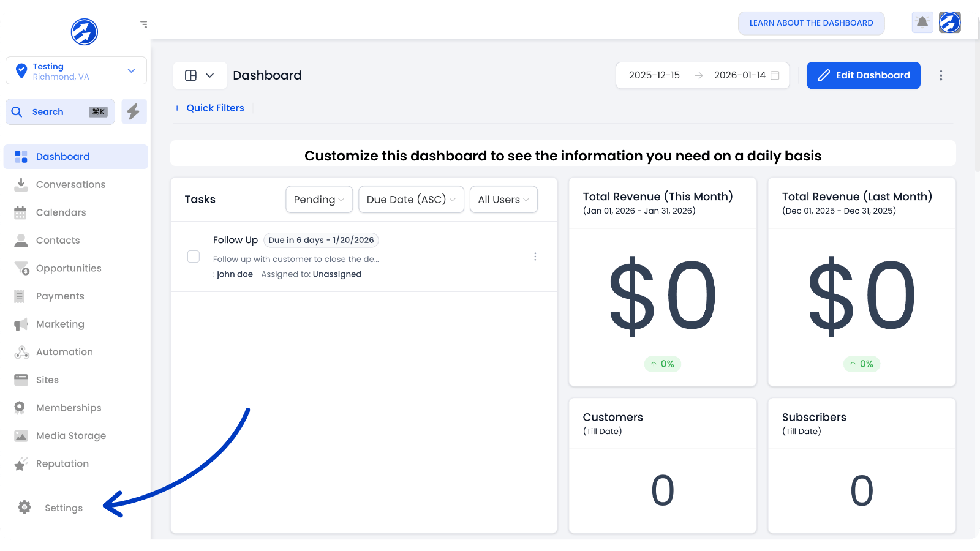Click the search magnifier icon
Image resolution: width=980 pixels, height=551 pixels.
pos(17,112)
